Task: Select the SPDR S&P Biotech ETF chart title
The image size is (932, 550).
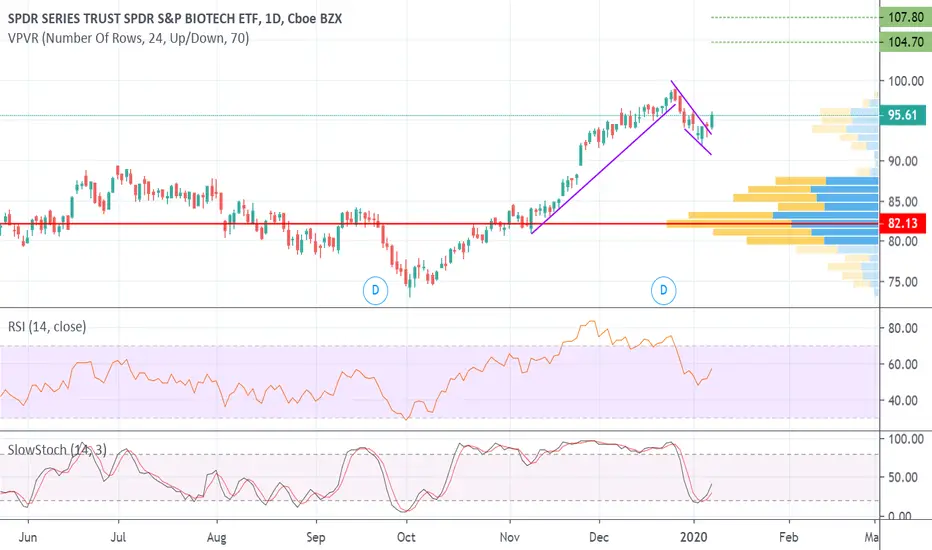Action: click(175, 18)
